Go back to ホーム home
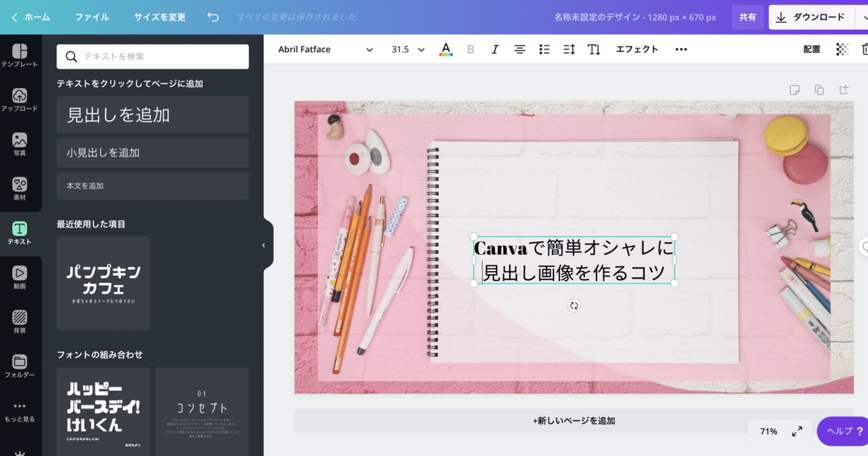The image size is (868, 456). pyautogui.click(x=30, y=17)
